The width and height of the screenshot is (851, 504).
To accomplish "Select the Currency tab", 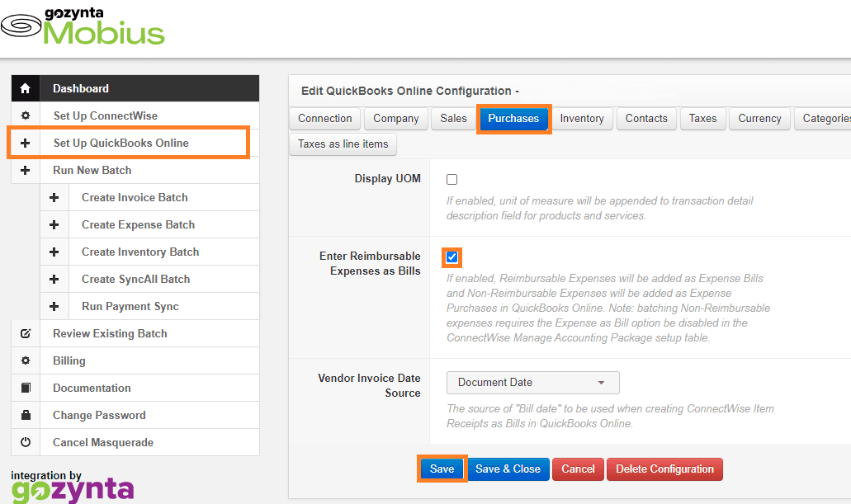I will (759, 119).
